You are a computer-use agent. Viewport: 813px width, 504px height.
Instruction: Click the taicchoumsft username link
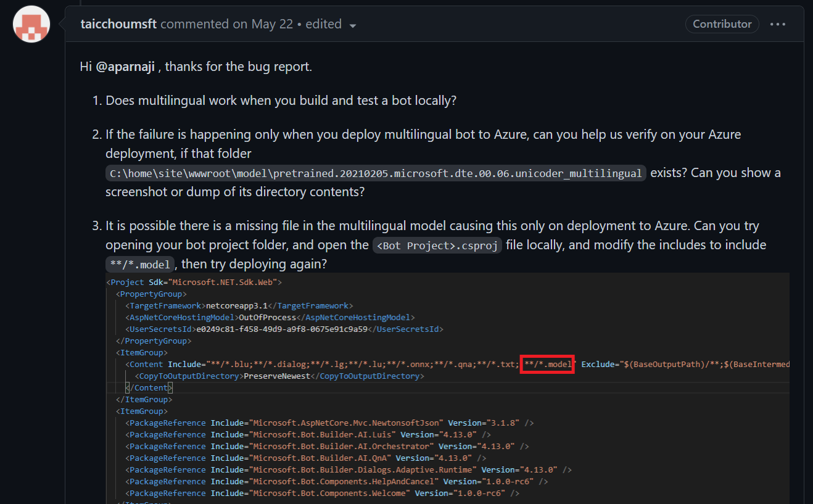(x=118, y=23)
